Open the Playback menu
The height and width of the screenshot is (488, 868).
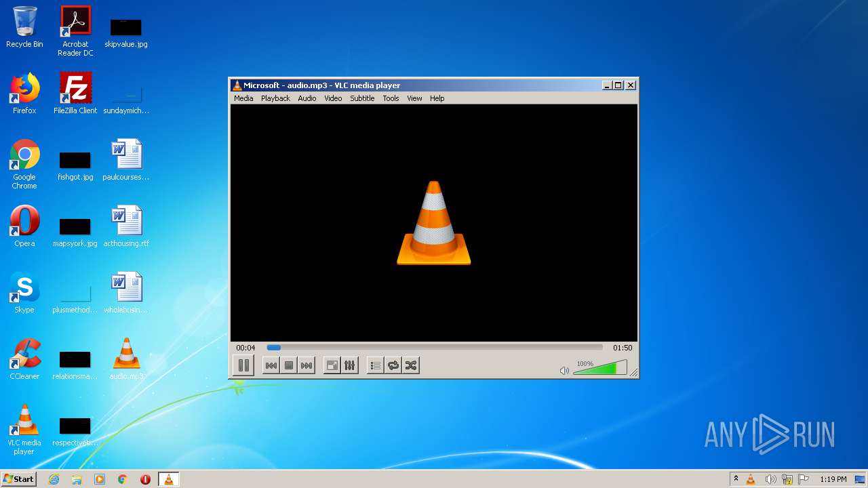(x=275, y=98)
